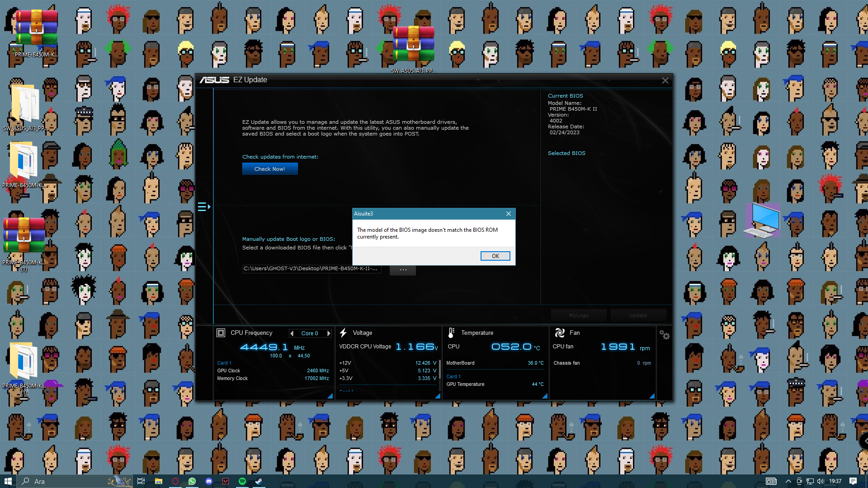Screen dimensions: 868x488
Task: Expand the CPU Frequency panel corner
Action: 330,396
